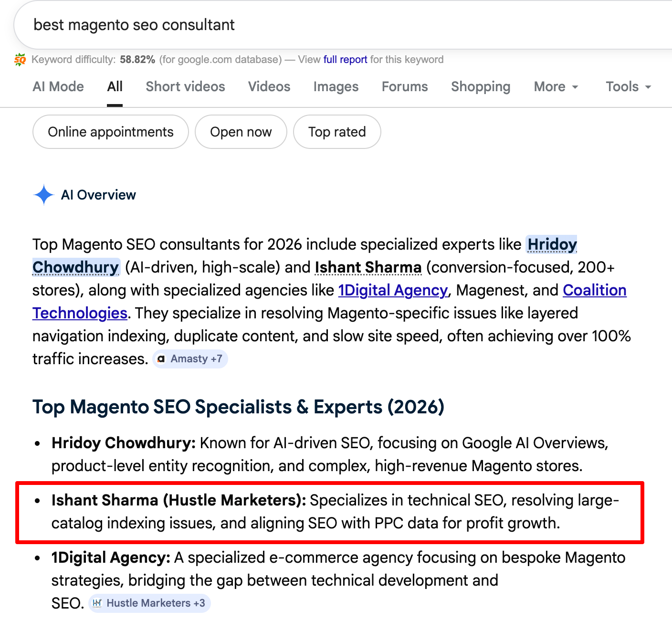Image resolution: width=672 pixels, height=631 pixels.
Task: Click the 58.82% keyword difficulty value
Action: click(x=137, y=60)
